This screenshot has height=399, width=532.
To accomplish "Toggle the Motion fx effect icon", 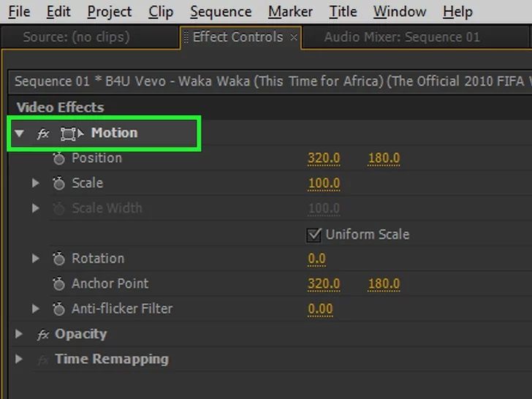I will pyautogui.click(x=43, y=133).
